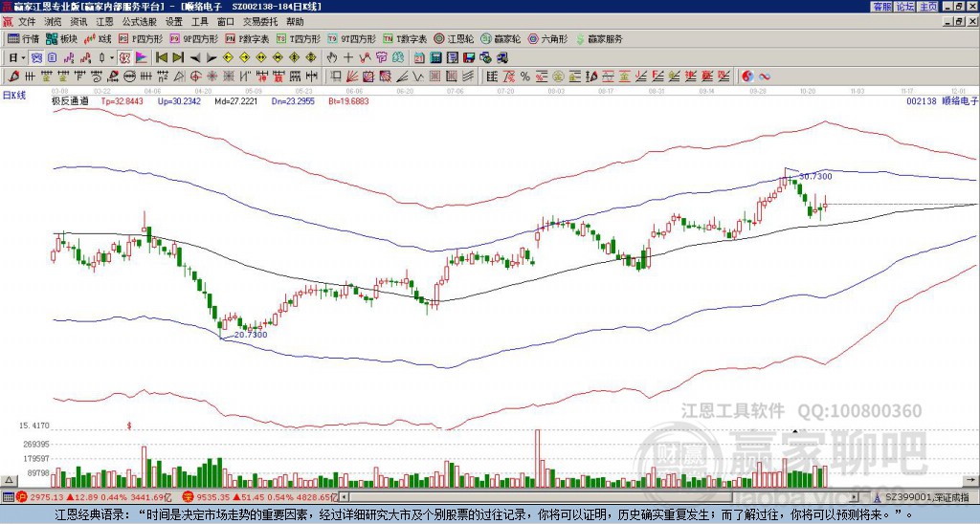Image resolution: width=980 pixels, height=524 pixels.
Task: Open the 帮助 menu
Action: [x=295, y=22]
